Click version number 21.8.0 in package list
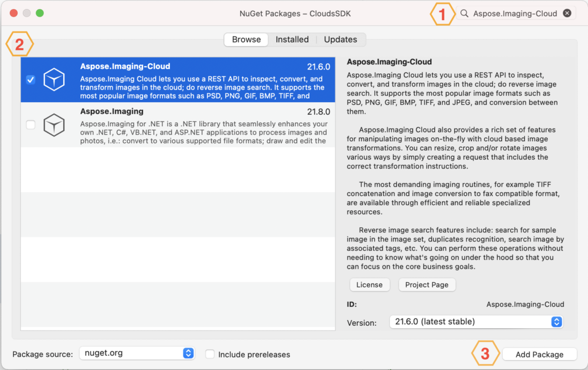 pyautogui.click(x=318, y=112)
